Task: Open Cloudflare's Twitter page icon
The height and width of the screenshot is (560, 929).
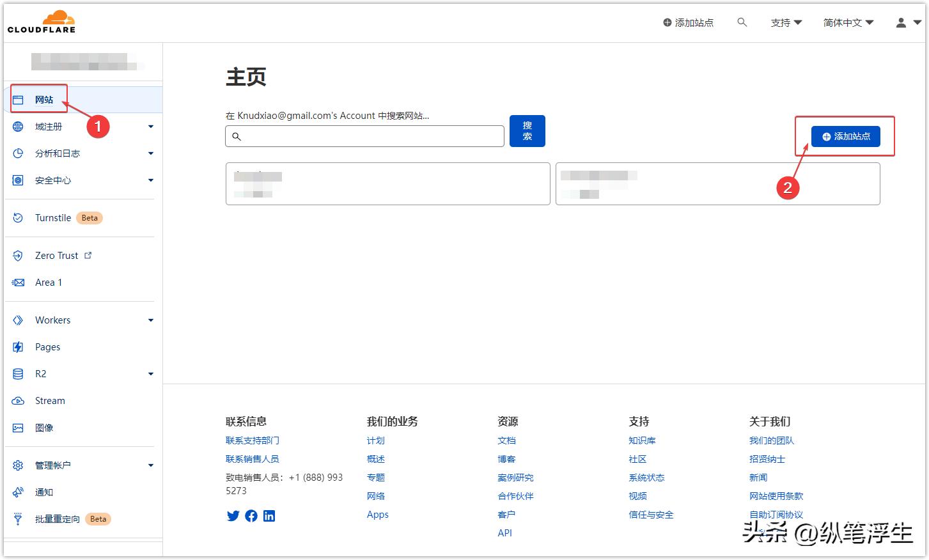Action: 233,516
